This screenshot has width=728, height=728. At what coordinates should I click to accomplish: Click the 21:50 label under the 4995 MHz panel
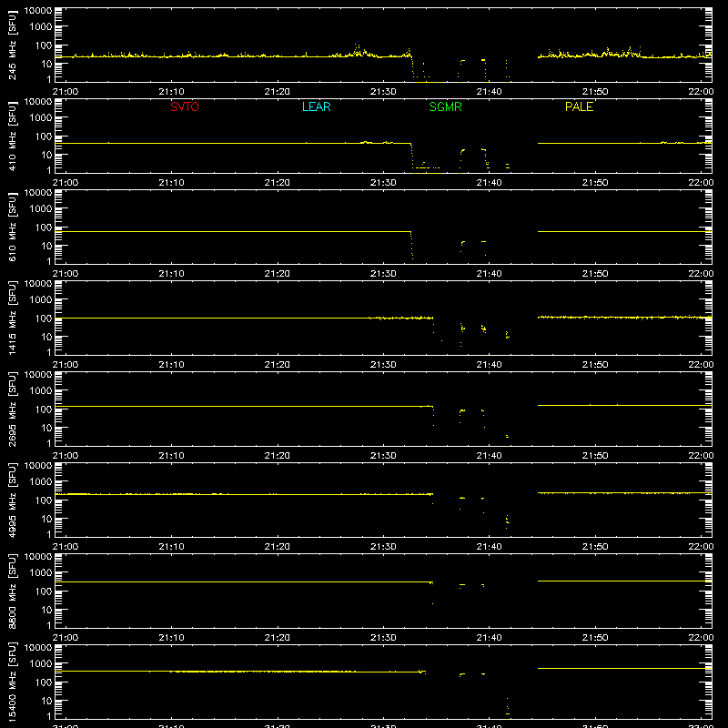coord(595,547)
